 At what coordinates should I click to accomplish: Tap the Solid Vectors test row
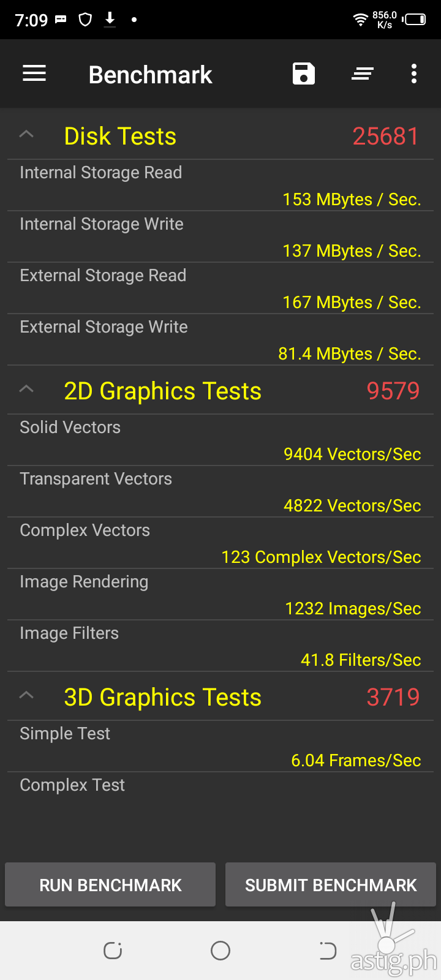(x=221, y=440)
